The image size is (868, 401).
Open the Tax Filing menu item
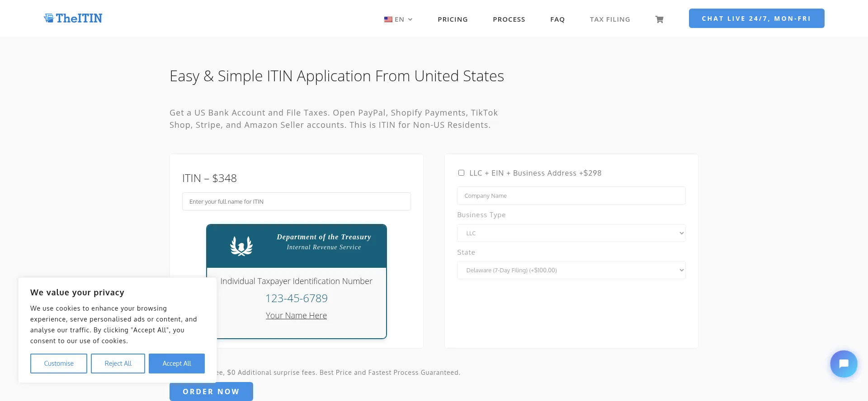pyautogui.click(x=610, y=19)
